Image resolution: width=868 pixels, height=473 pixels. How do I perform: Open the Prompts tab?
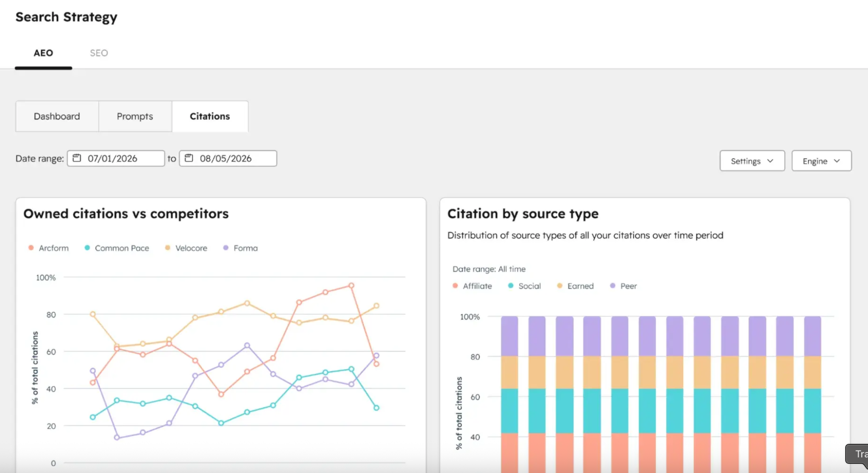click(135, 116)
